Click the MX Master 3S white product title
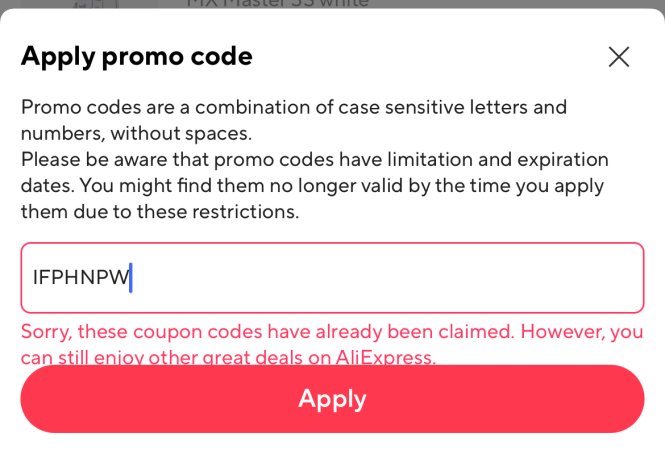665x450 pixels. [277, 4]
